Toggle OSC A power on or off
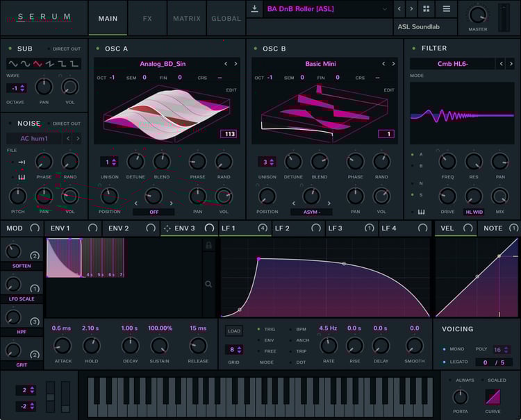This screenshot has height=420, width=521. click(x=98, y=49)
